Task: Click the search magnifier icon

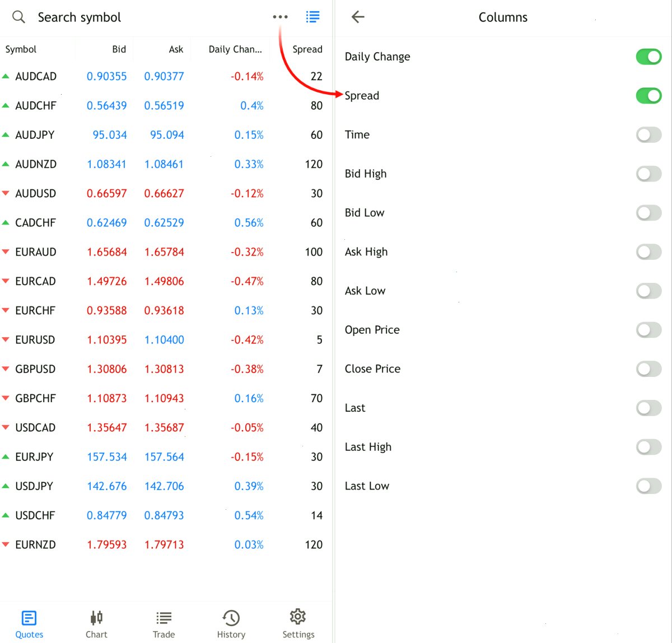Action: tap(18, 17)
